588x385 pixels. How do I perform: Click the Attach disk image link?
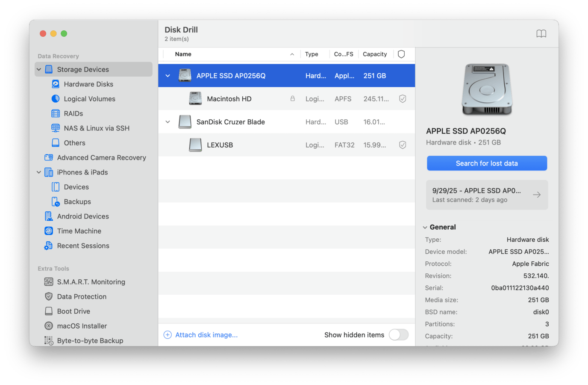pyautogui.click(x=206, y=335)
